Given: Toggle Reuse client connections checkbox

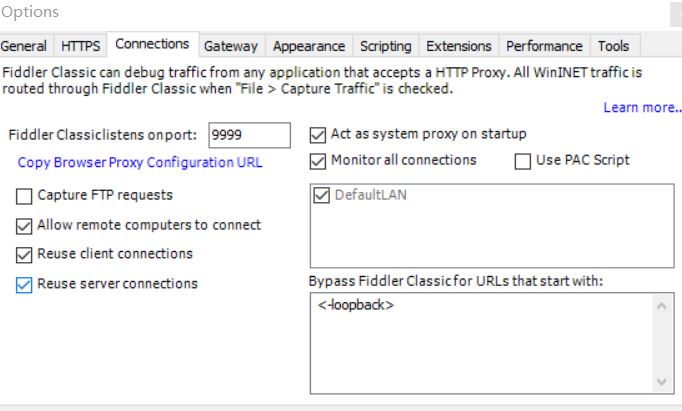Looking at the screenshot, I should [25, 254].
